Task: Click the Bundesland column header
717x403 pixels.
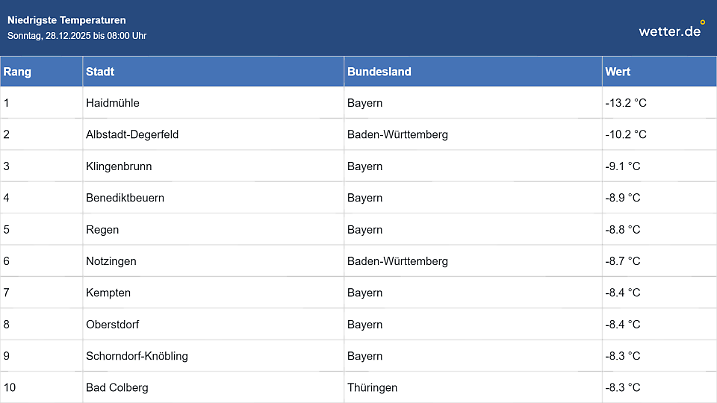Action: 379,72
